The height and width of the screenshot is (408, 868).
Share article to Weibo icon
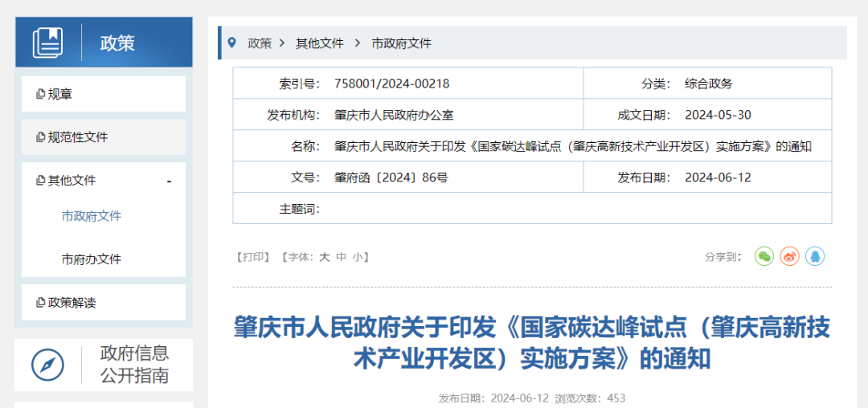click(789, 256)
